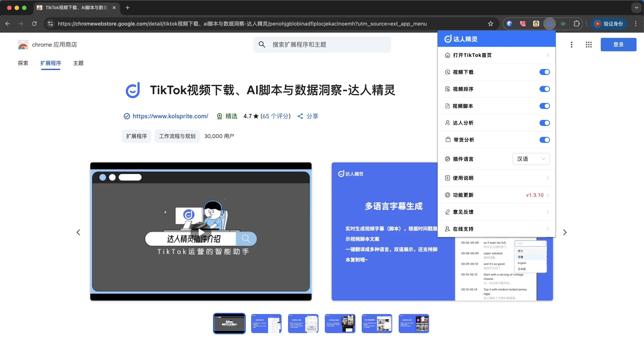Click the 视频下载 download icon
The width and height of the screenshot is (644, 350).
pos(447,72)
